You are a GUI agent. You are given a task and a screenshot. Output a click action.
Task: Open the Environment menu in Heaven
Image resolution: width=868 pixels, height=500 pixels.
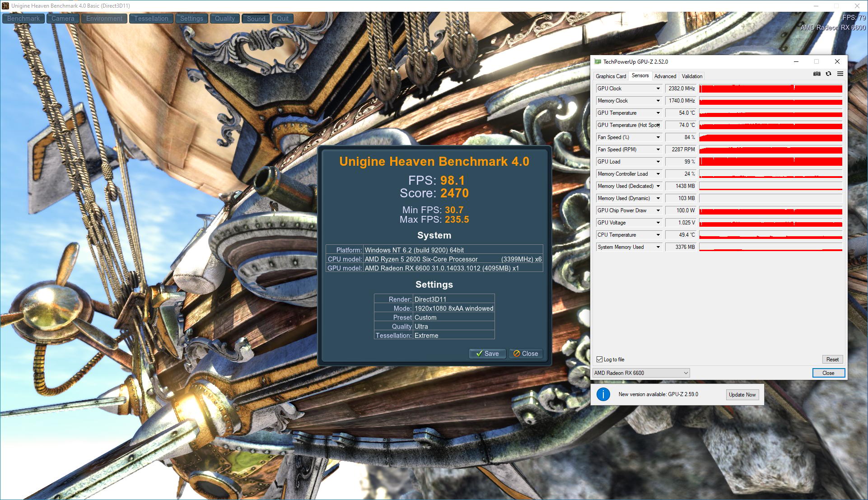[x=104, y=19]
